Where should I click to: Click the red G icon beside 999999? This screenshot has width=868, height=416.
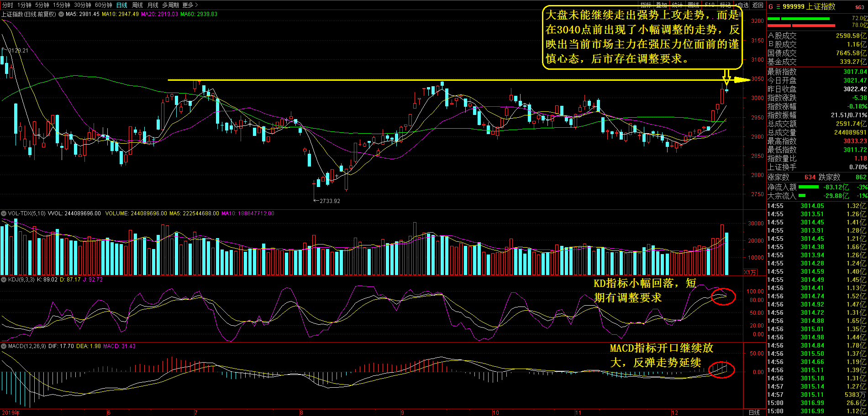[x=771, y=7]
